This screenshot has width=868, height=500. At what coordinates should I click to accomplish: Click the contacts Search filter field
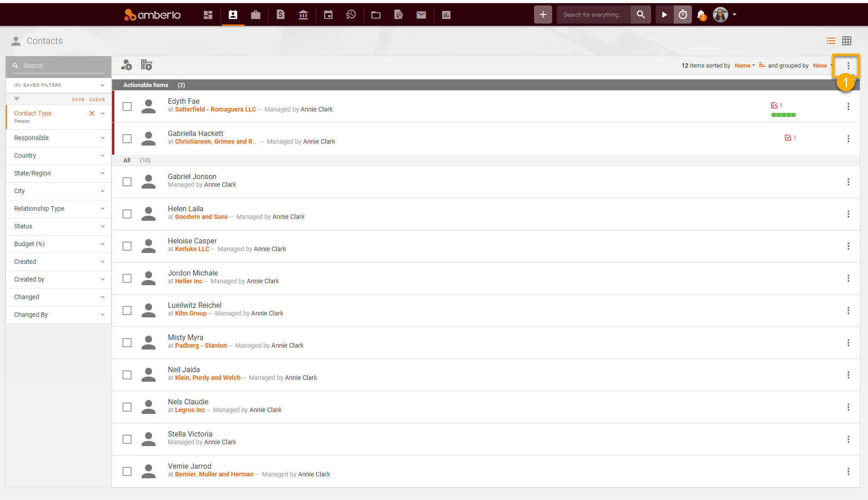pos(59,66)
